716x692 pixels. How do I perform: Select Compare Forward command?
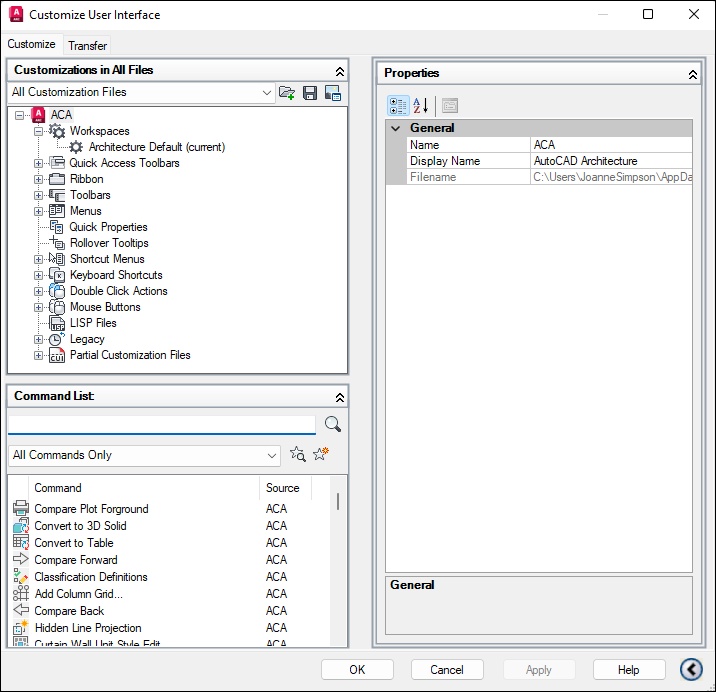click(76, 560)
